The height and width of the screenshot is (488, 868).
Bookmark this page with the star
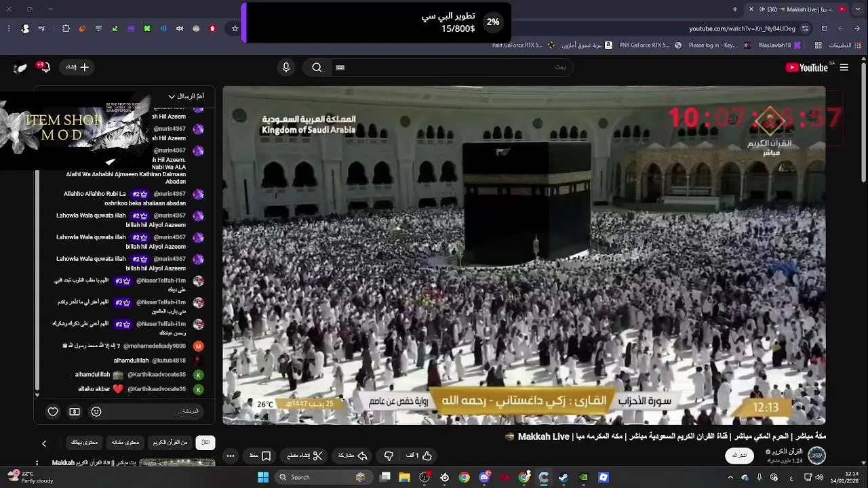pos(235,28)
